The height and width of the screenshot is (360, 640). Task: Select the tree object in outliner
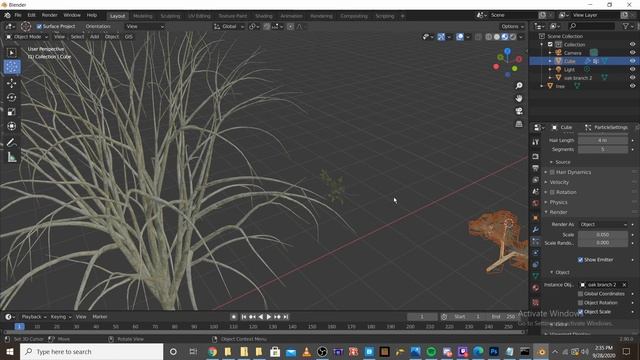(560, 86)
